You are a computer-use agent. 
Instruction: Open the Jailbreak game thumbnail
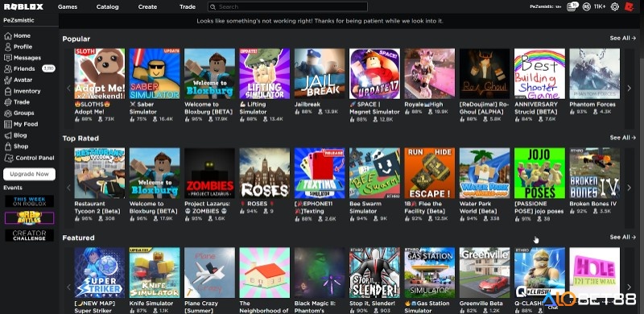tap(320, 73)
